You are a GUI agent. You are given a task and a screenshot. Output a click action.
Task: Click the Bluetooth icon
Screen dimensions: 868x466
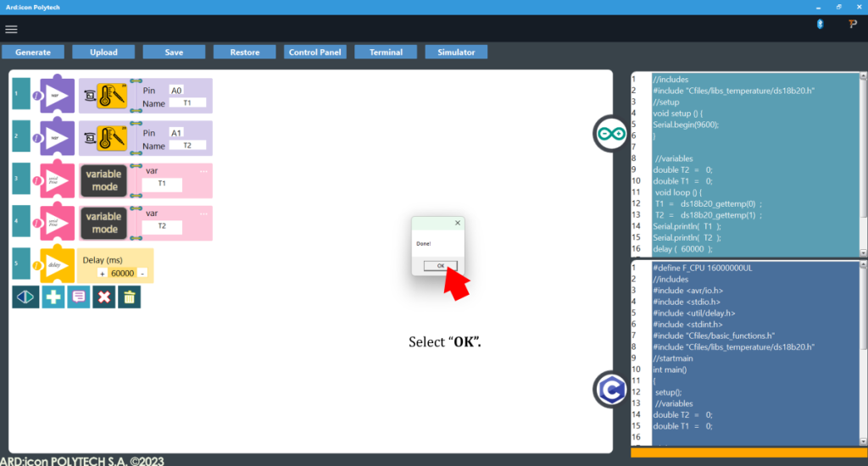(x=820, y=25)
